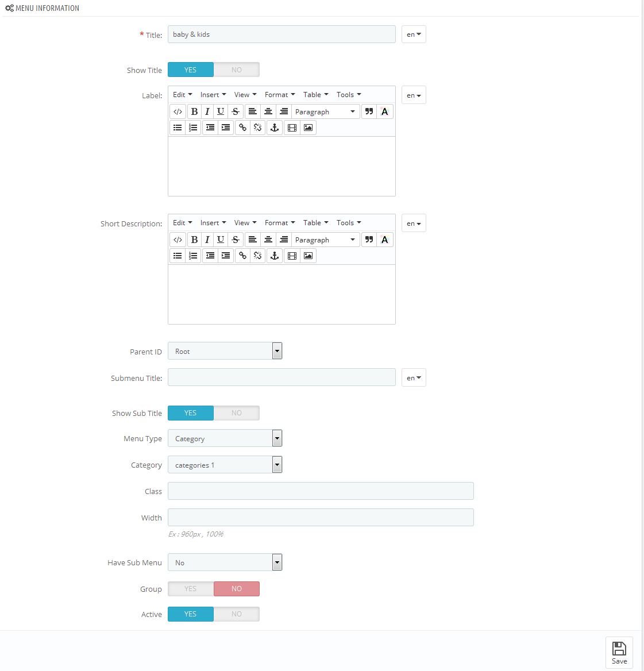Open the en language selector beside Title
The width and height of the screenshot is (644, 671).
click(414, 34)
